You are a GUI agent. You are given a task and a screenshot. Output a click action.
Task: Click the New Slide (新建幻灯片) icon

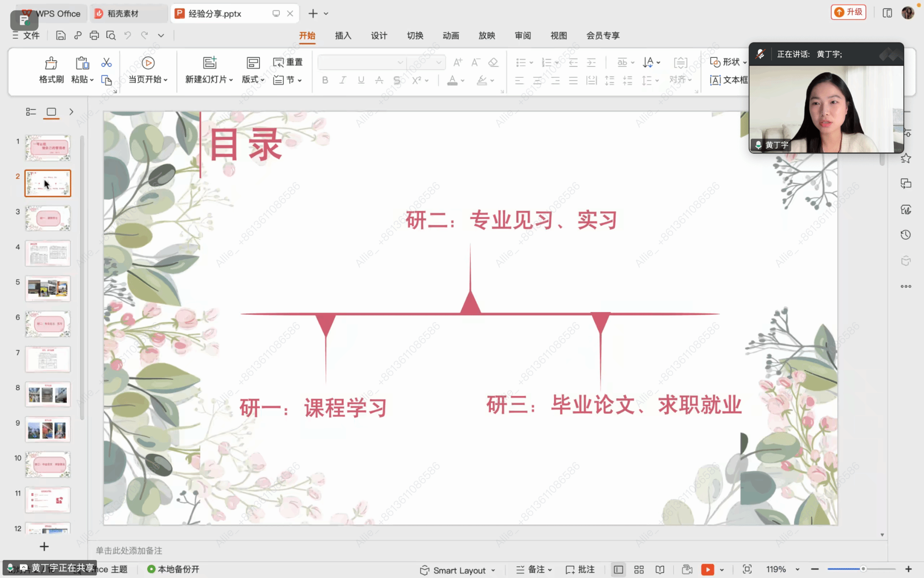[x=210, y=63]
